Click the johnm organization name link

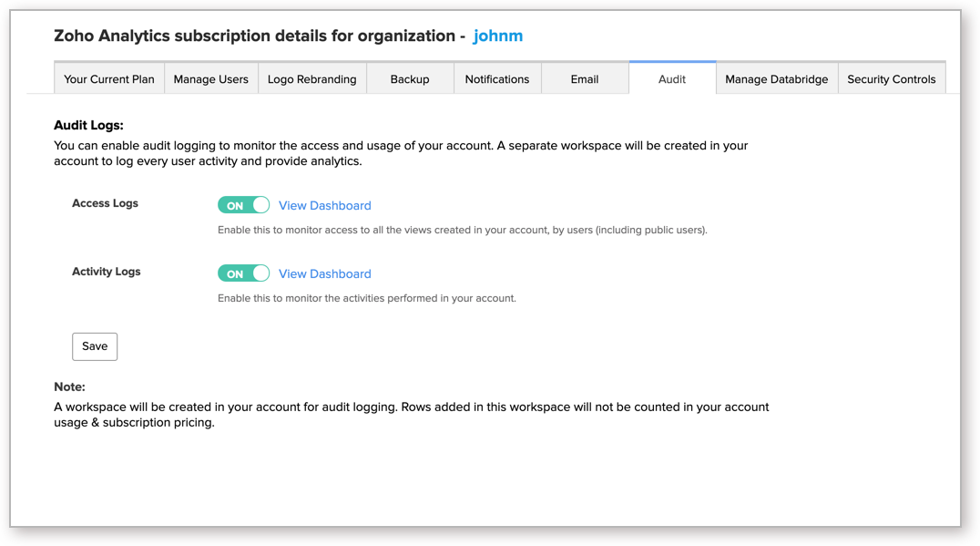tap(498, 36)
